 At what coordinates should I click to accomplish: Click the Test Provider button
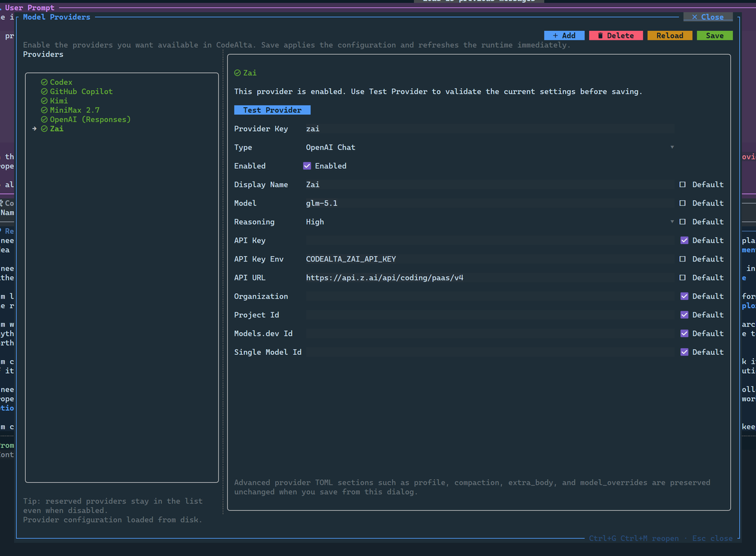pos(272,110)
